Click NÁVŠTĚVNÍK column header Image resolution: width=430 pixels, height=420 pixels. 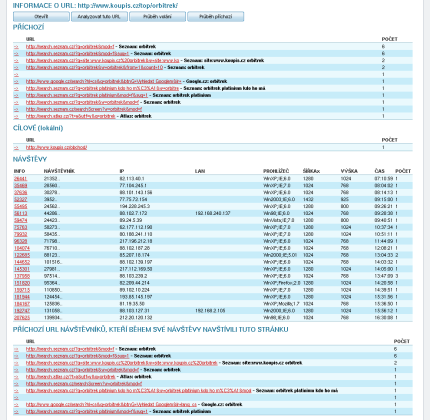(x=59, y=171)
